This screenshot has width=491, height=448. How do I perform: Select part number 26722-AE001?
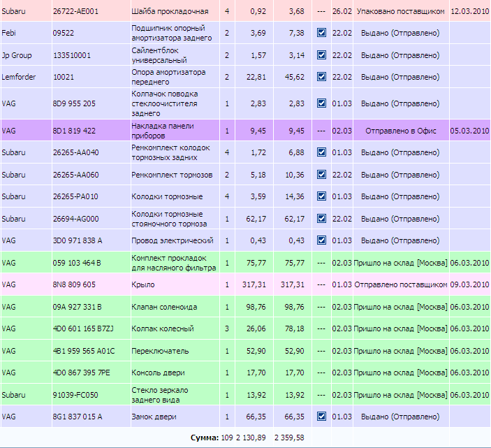click(75, 11)
